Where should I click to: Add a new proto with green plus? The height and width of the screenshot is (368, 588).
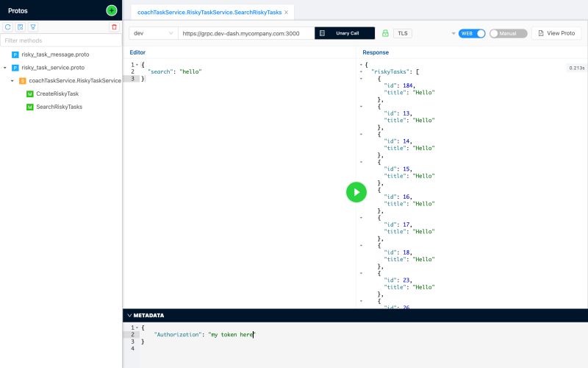[112, 10]
